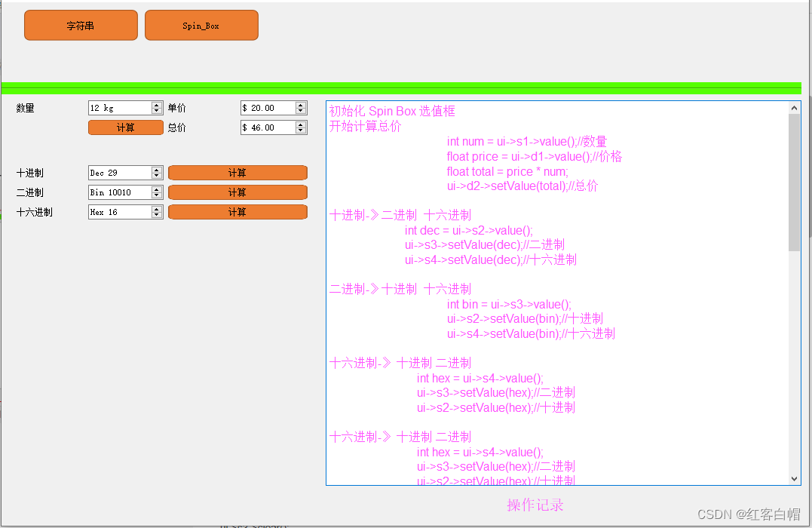Click 计算 button under 数量 field

point(126,127)
